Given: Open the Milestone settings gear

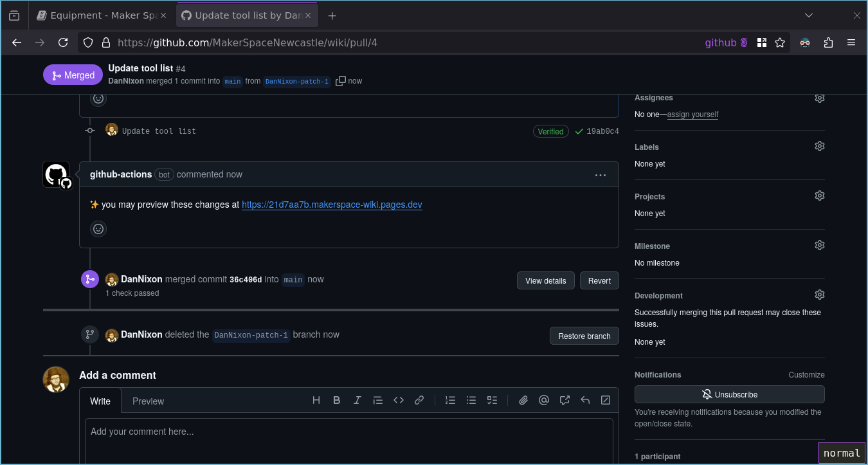Looking at the screenshot, I should [819, 244].
